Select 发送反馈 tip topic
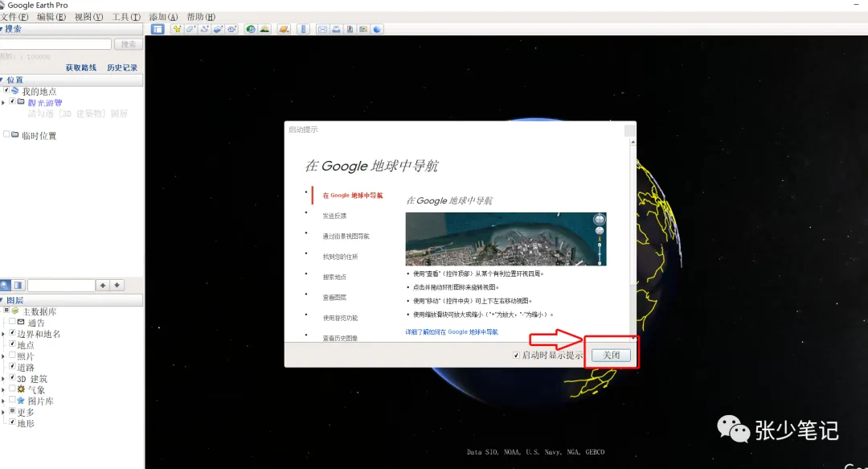The image size is (868, 469). pos(334,216)
